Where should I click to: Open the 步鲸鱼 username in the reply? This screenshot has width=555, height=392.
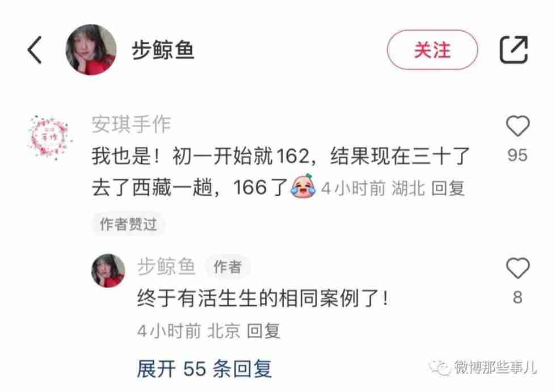click(x=166, y=267)
